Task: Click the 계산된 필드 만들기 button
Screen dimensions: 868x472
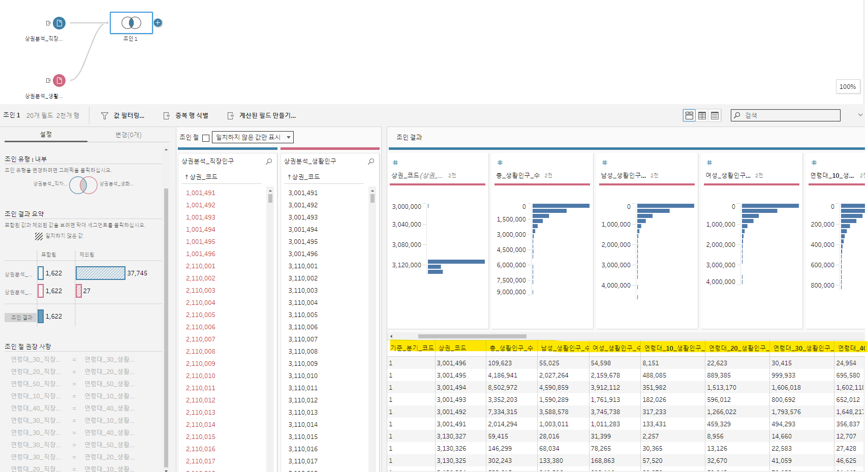Action: (261, 116)
